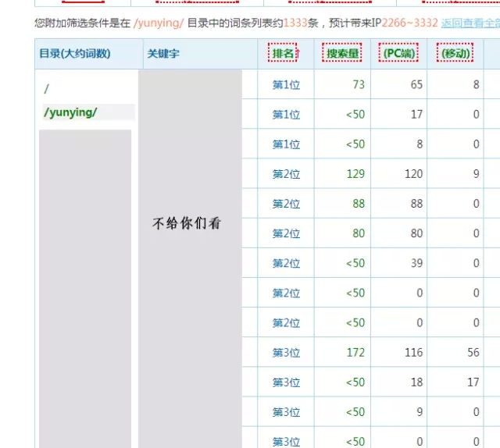This screenshot has height=448, width=500.
Task: Click the mobile value 56 cell
Action: coord(473,353)
